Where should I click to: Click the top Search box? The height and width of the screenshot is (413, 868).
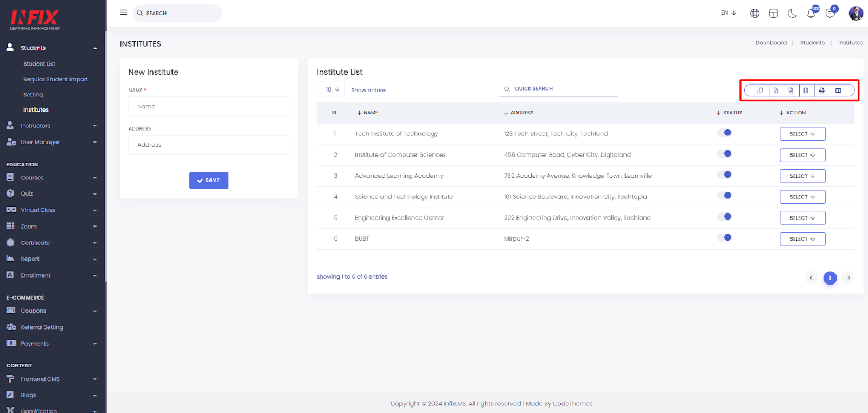click(x=177, y=13)
